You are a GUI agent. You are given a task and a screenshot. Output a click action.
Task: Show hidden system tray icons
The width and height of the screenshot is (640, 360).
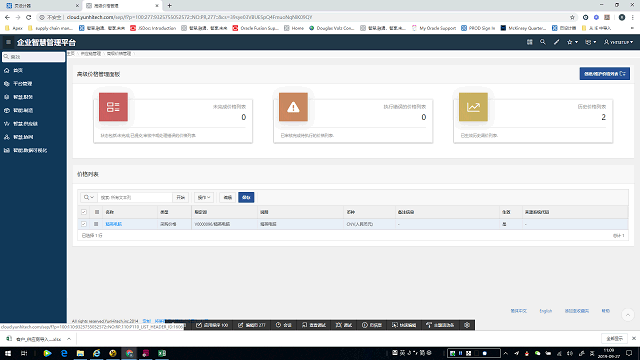(x=505, y=353)
